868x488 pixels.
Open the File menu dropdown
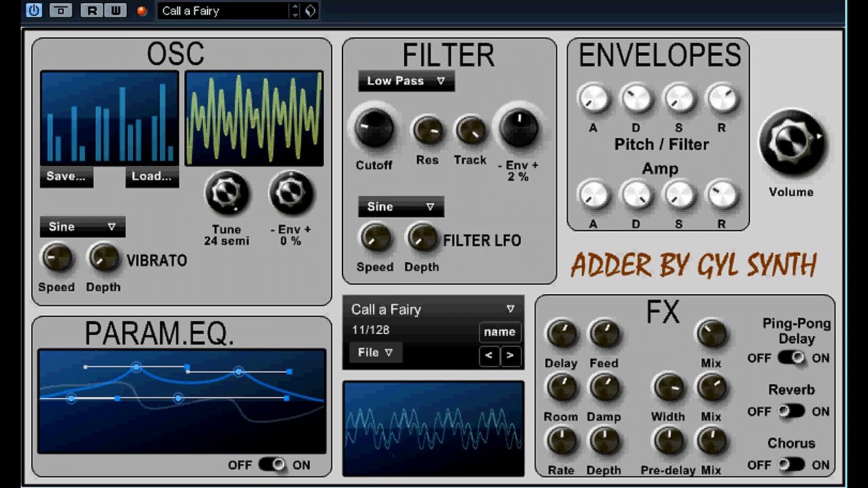click(x=376, y=352)
